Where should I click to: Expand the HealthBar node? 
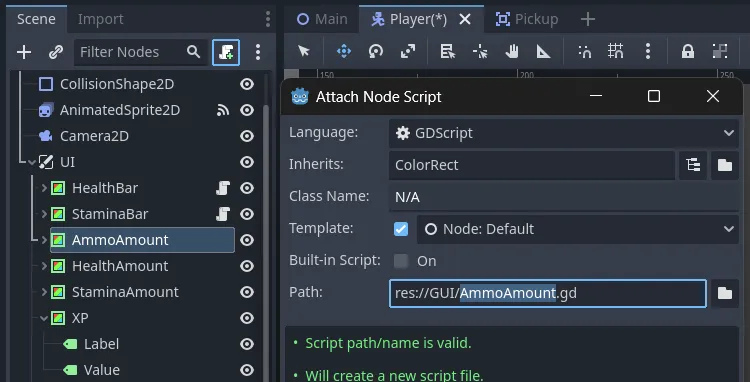pyautogui.click(x=44, y=188)
